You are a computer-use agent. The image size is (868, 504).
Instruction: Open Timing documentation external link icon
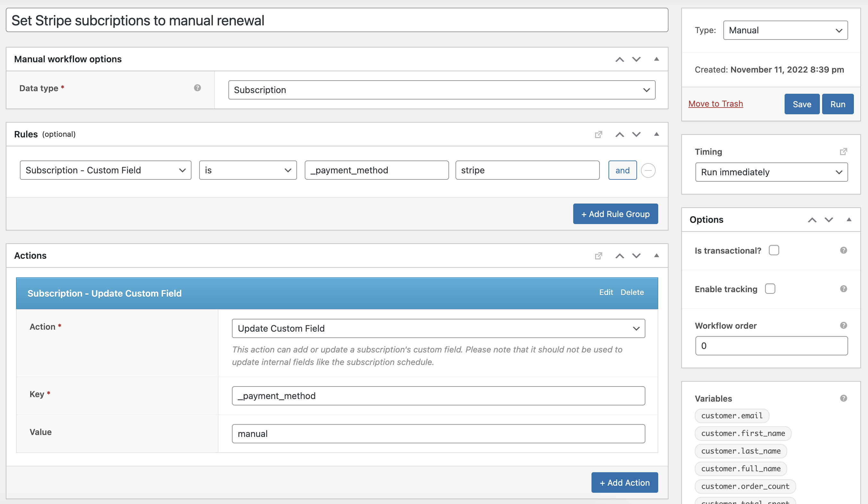pos(843,152)
